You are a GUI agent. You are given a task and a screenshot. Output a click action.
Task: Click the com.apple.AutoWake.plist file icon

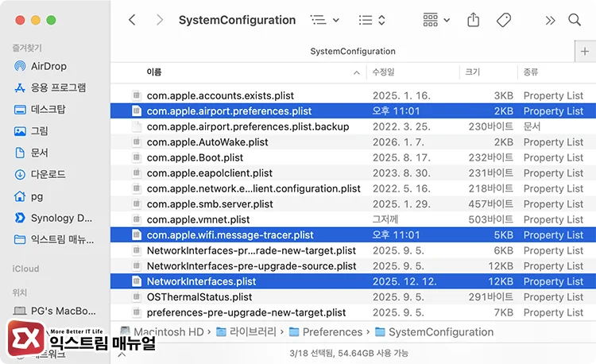point(137,141)
